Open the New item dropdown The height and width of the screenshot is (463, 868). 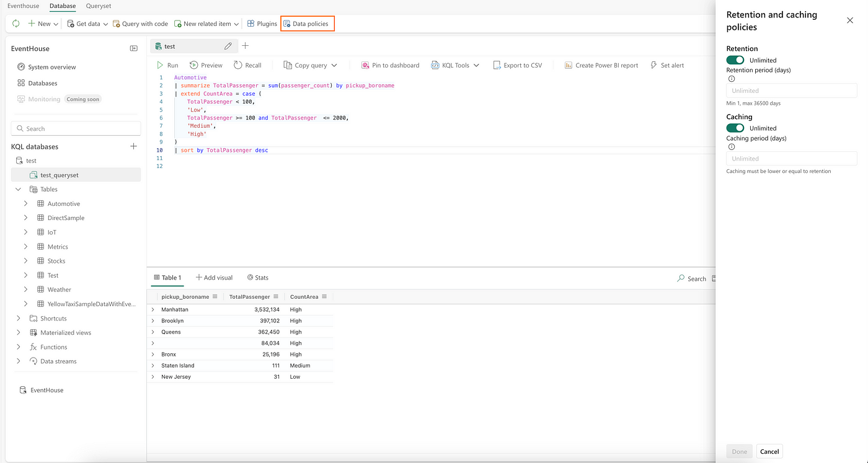click(43, 24)
